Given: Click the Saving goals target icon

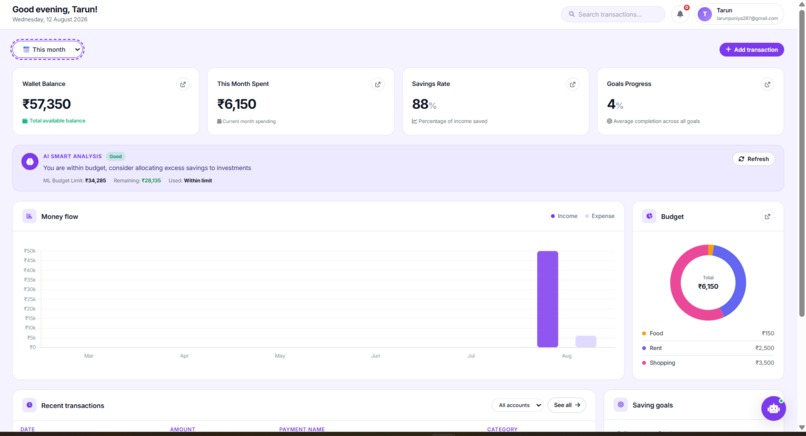Looking at the screenshot, I should (x=620, y=405).
